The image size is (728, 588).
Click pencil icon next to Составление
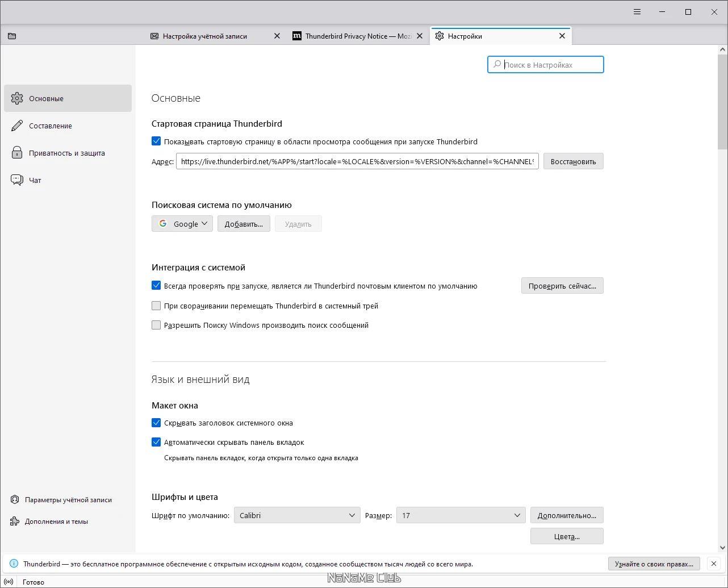click(17, 126)
